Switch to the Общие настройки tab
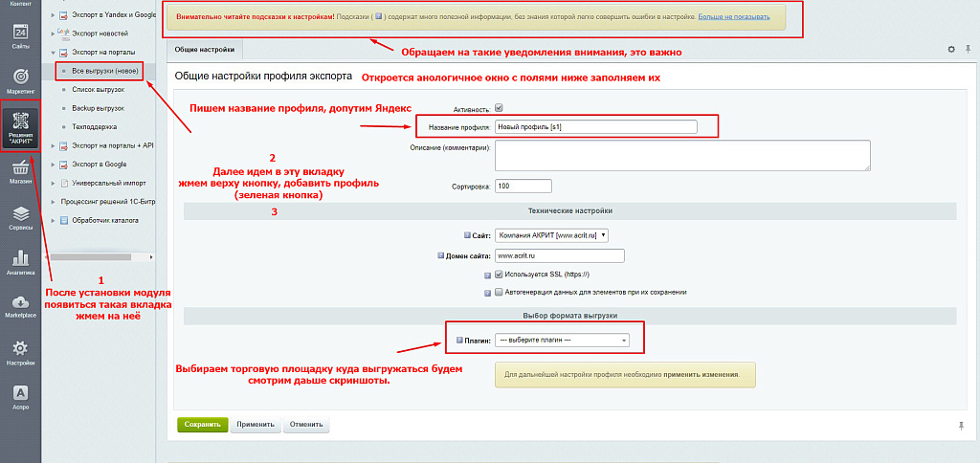This screenshot has height=463, width=980. pos(204,49)
